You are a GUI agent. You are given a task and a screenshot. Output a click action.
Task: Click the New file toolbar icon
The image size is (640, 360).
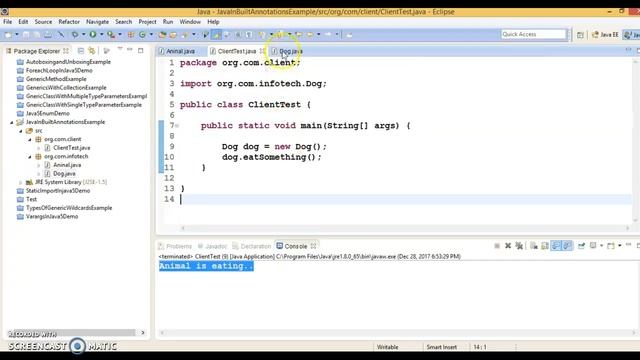click(8, 35)
